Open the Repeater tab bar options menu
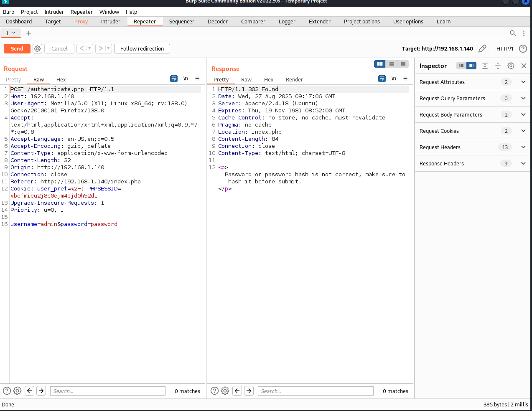 click(x=524, y=33)
